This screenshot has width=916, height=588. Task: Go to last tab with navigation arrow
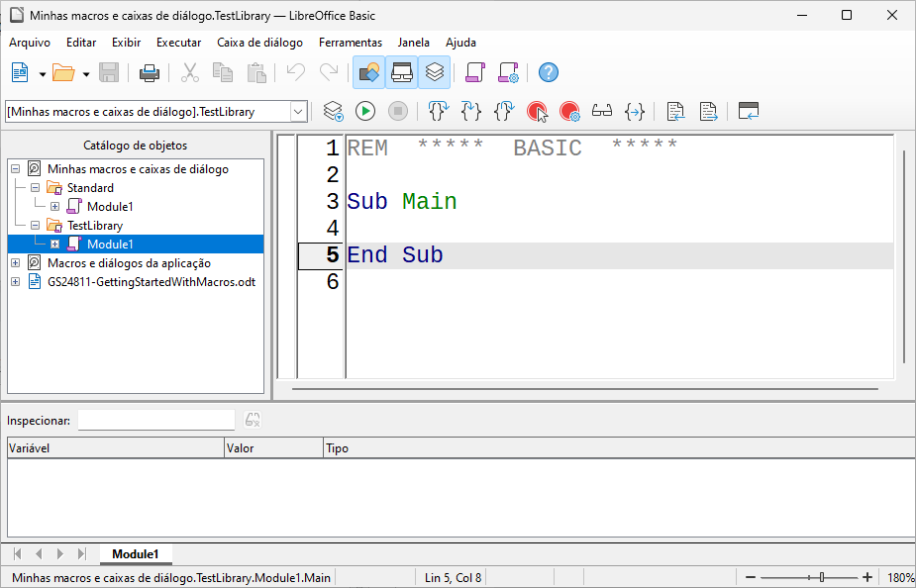[82, 553]
